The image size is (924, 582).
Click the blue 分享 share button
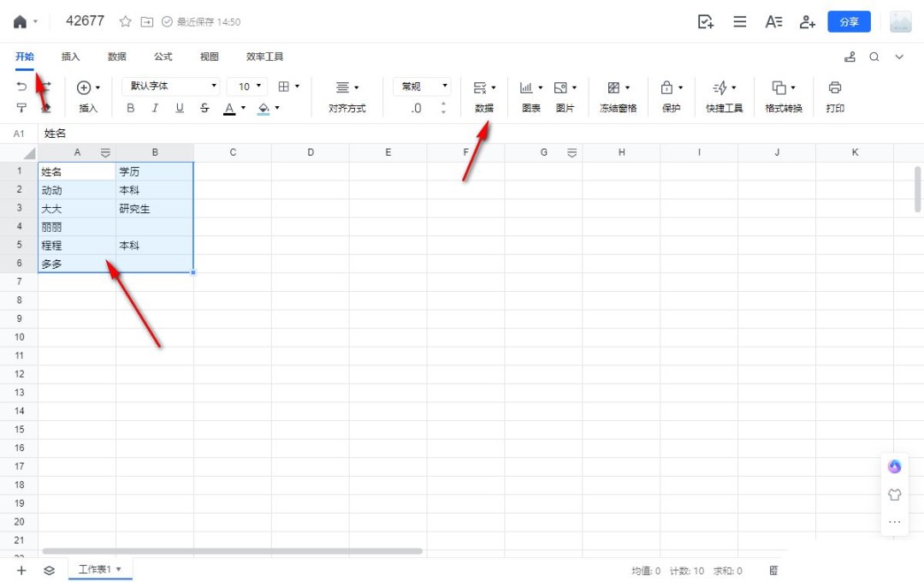tap(849, 21)
